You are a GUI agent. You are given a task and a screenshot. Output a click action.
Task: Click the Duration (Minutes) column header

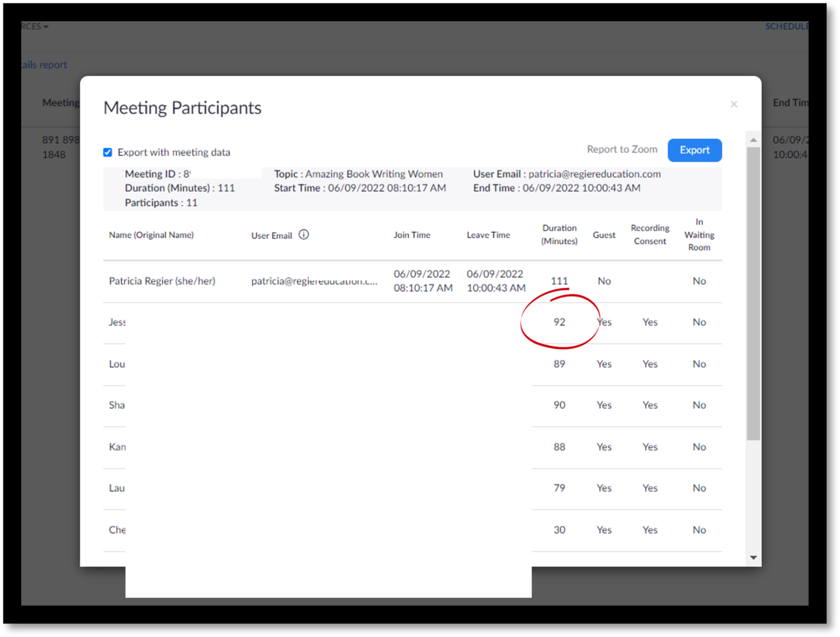[x=559, y=235]
